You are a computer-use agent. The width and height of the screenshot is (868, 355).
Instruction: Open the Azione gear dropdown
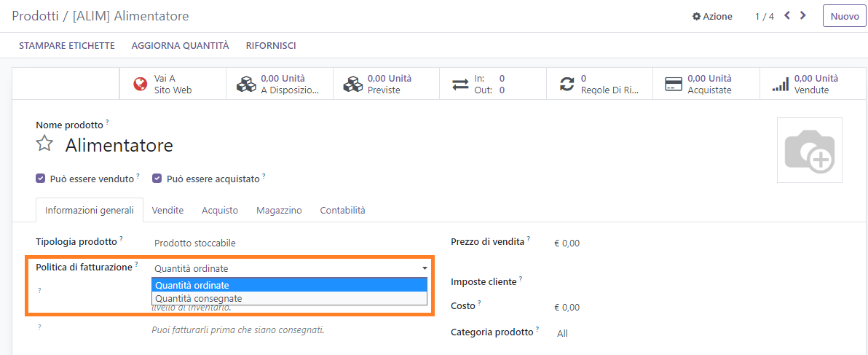pos(712,16)
